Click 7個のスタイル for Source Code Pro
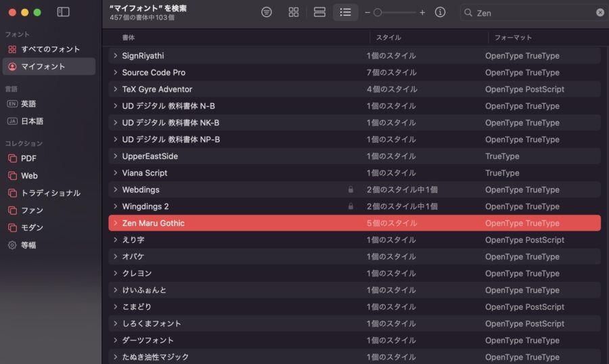This screenshot has height=364, width=609. tap(392, 72)
